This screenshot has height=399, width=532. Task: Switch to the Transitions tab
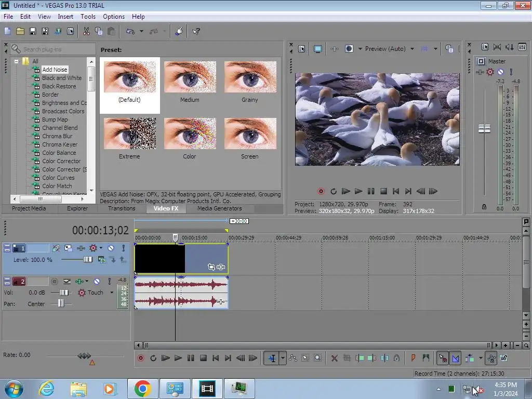[122, 208]
